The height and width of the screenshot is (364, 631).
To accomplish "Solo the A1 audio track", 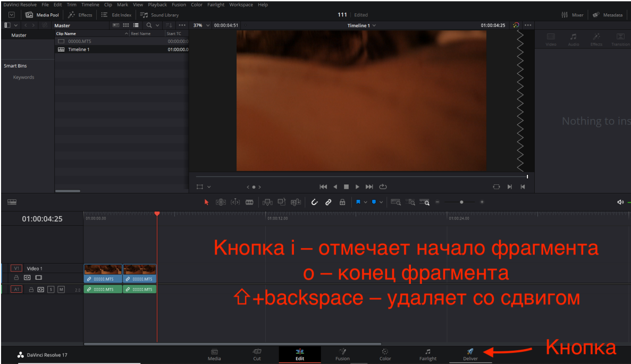I will tap(51, 289).
